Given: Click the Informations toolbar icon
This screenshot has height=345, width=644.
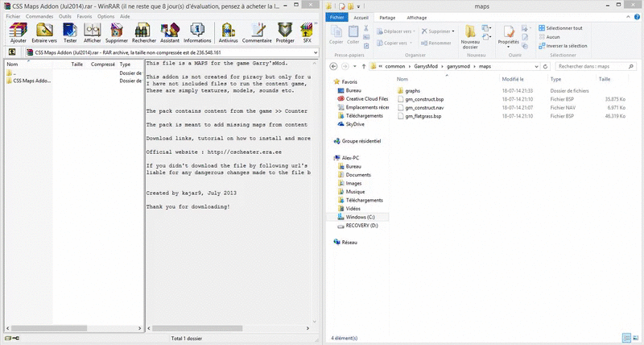Looking at the screenshot, I should (197, 30).
